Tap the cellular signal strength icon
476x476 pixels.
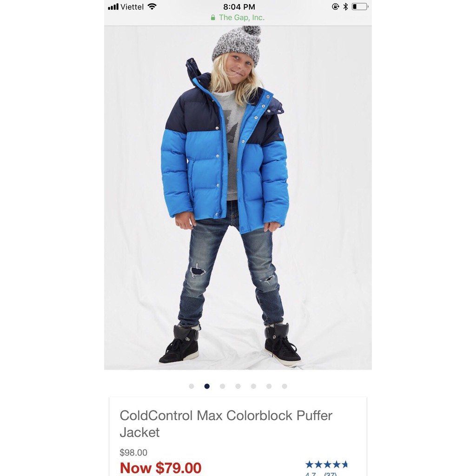tap(113, 7)
